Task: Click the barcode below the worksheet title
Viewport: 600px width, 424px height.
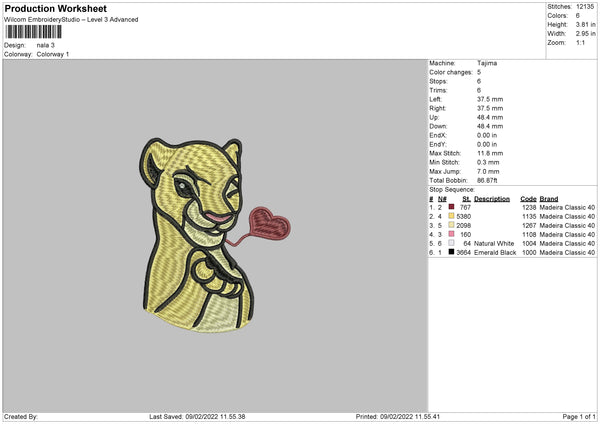Action: click(33, 32)
